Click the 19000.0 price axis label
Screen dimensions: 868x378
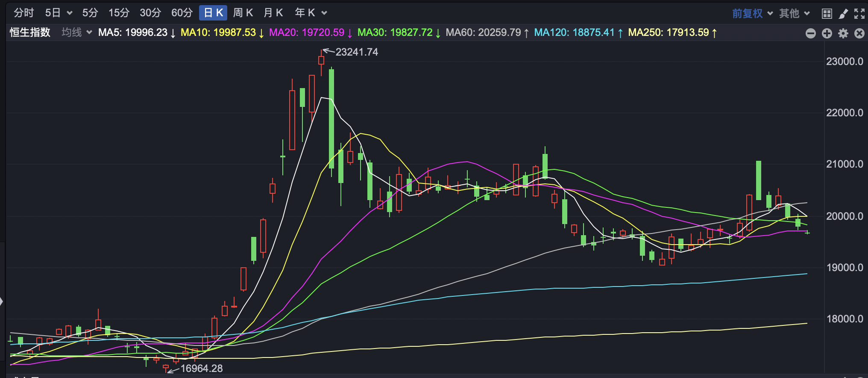coord(845,268)
